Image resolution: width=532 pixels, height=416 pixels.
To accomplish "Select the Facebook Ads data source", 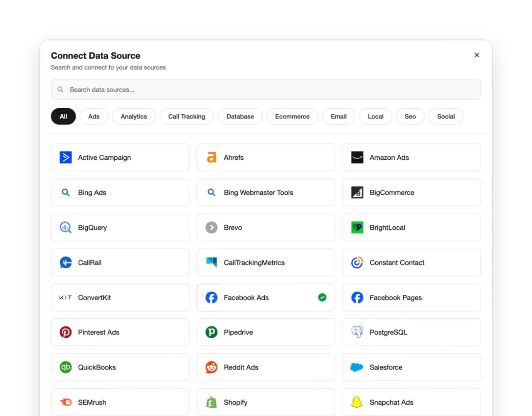I will click(266, 297).
